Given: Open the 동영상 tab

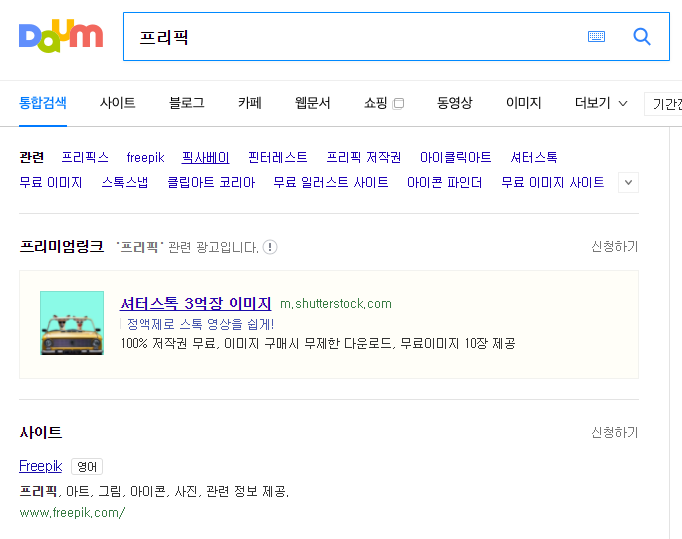Looking at the screenshot, I should (454, 103).
